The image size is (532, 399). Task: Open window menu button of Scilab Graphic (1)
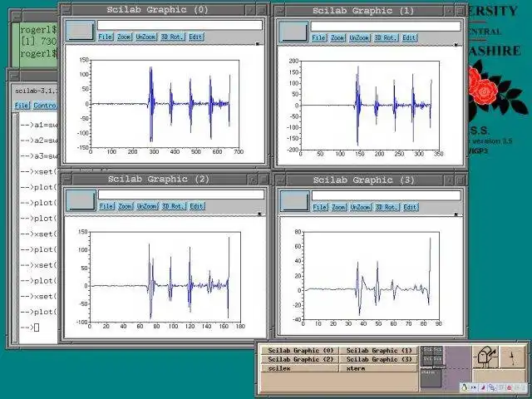click(280, 11)
